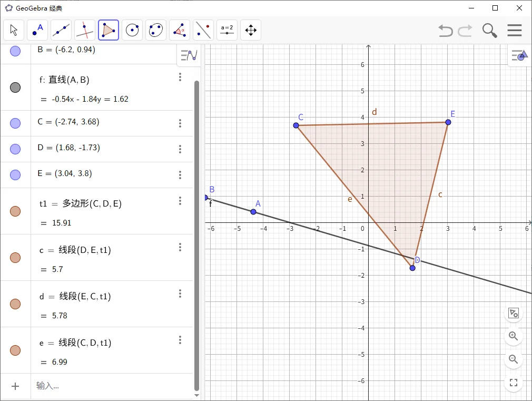Open more options for point C
This screenshot has height=401, width=532.
(x=180, y=123)
